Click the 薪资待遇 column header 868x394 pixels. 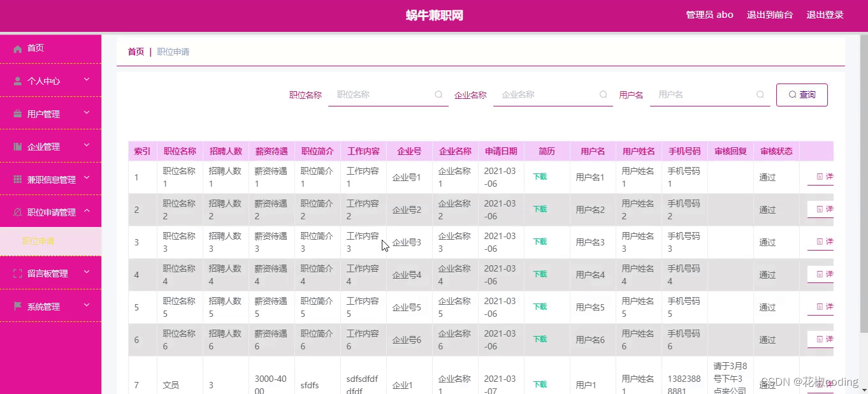pos(271,151)
